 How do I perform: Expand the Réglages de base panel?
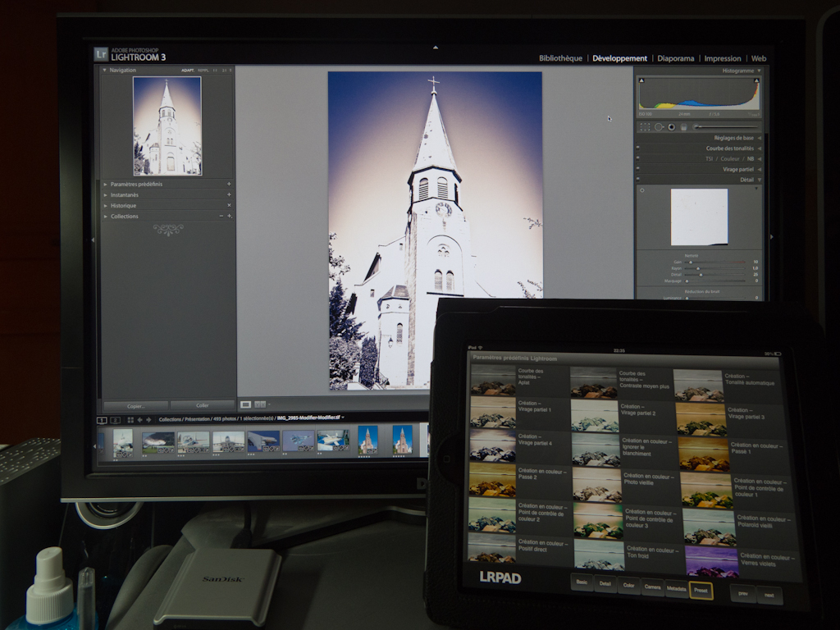click(759, 138)
